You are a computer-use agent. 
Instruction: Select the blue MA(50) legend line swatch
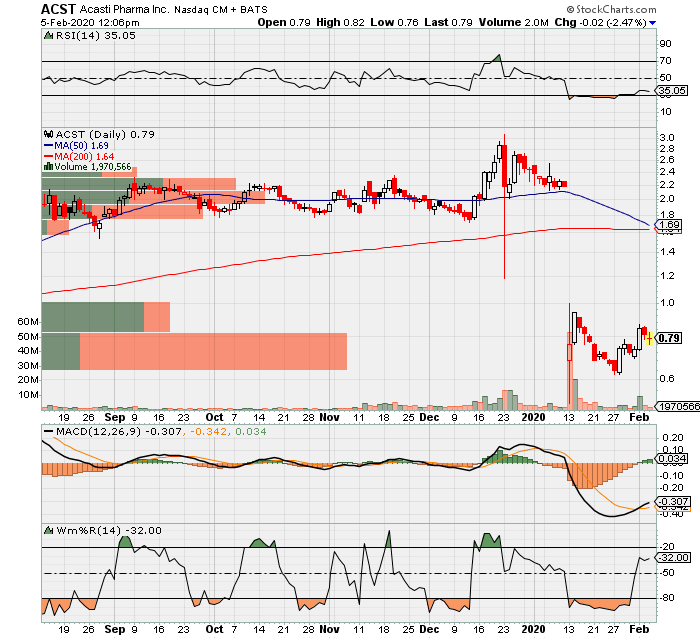pyautogui.click(x=48, y=146)
